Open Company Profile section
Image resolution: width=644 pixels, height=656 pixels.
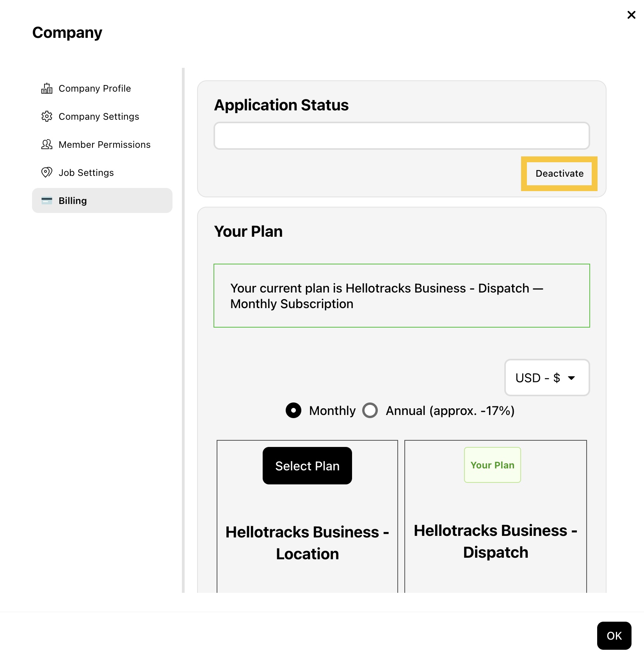tap(102, 89)
